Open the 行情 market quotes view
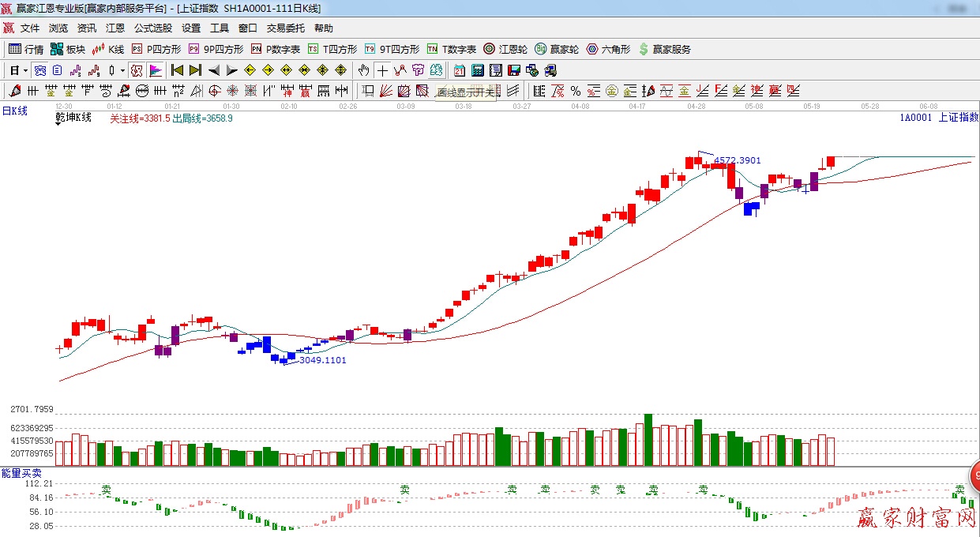Viewport: 980px width, 537px height. [x=26, y=49]
